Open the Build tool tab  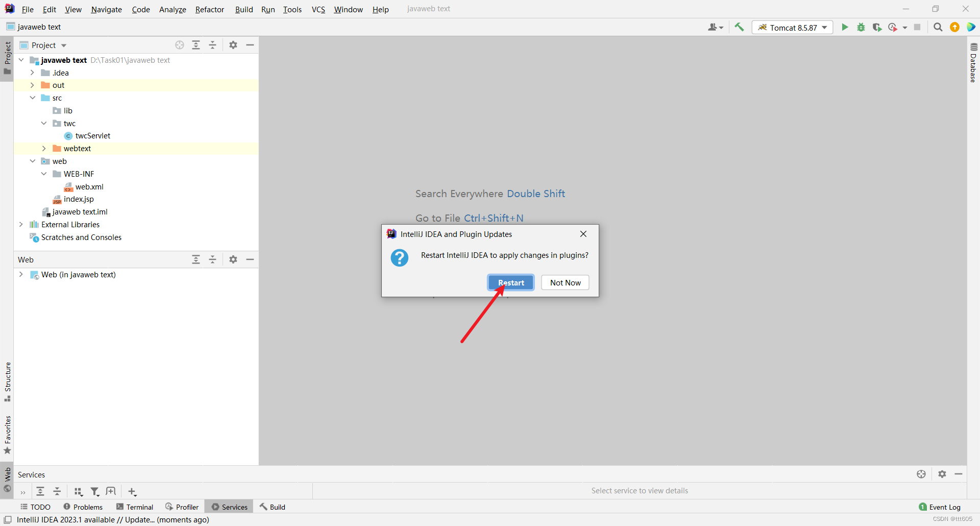[x=273, y=507]
